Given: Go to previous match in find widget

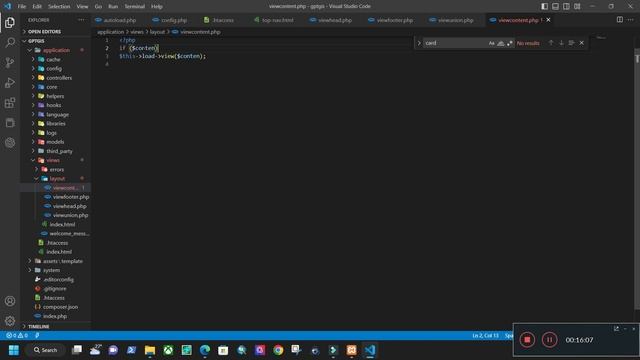Looking at the screenshot, I should (551, 43).
